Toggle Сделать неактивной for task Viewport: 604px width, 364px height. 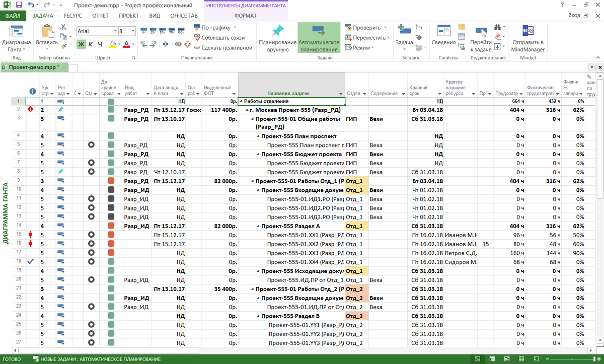tap(222, 48)
